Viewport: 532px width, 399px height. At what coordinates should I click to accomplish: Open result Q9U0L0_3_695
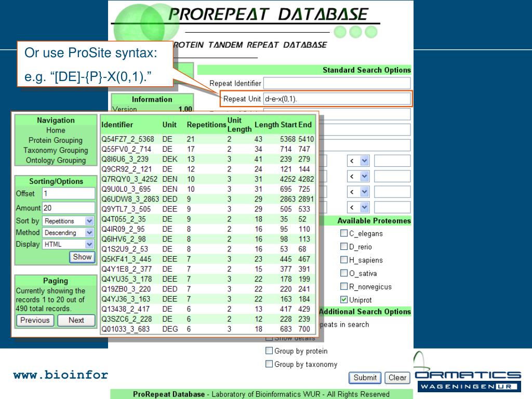point(126,189)
